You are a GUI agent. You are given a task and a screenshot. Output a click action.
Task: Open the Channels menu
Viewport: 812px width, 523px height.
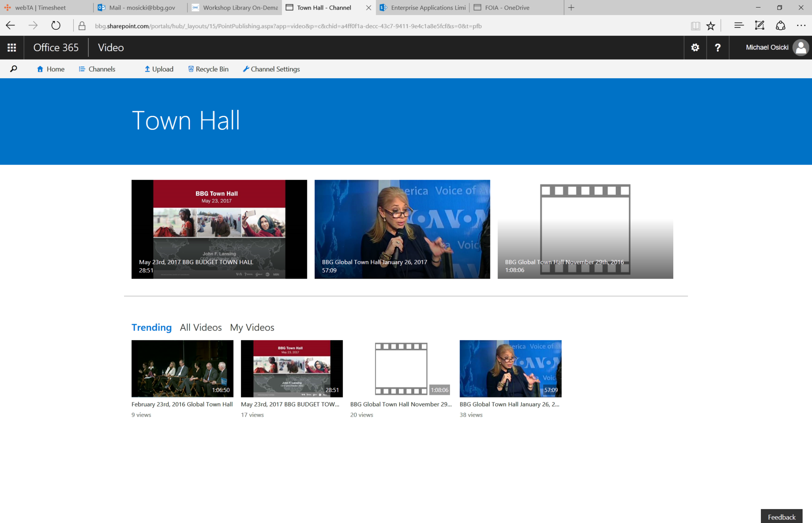point(97,69)
